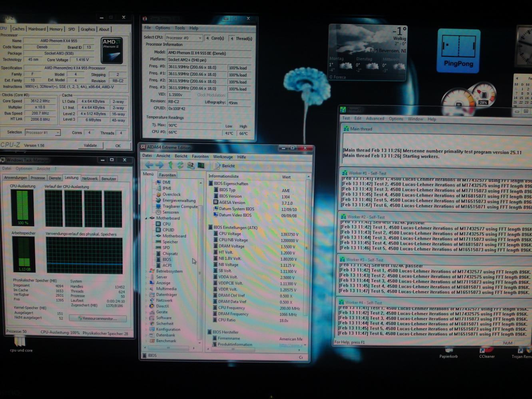
Task: Expand the Server tree branch
Action: pyautogui.click(x=146, y=277)
